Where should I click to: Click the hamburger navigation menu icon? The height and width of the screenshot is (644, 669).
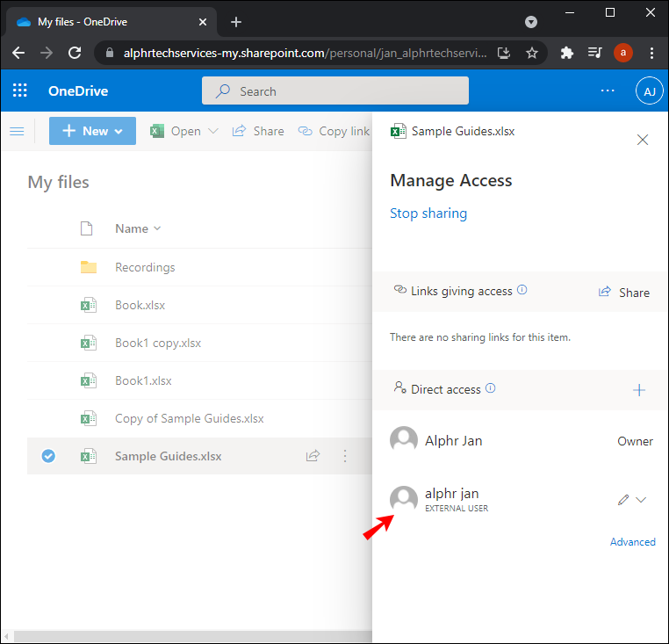tap(17, 131)
